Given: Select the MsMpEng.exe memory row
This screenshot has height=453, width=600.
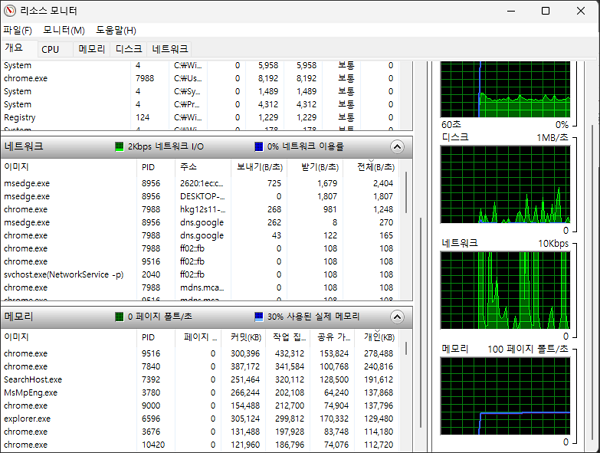Looking at the screenshot, I should click(201, 393).
